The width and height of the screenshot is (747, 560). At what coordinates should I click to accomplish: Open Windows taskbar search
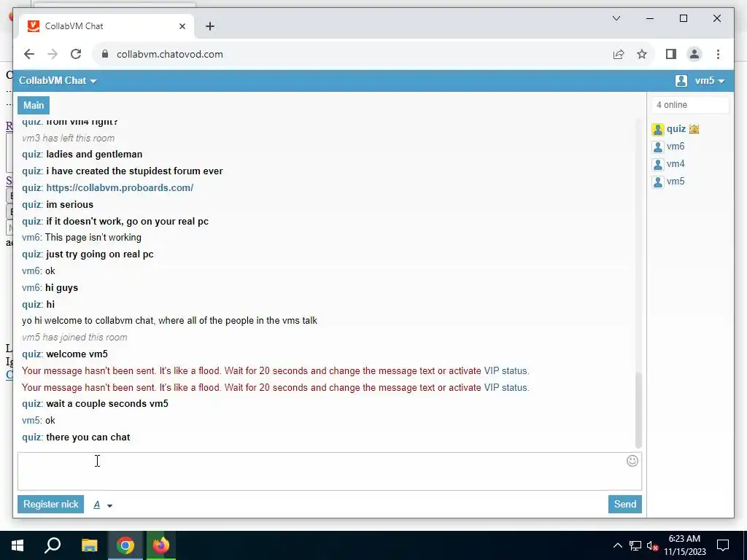click(x=53, y=545)
